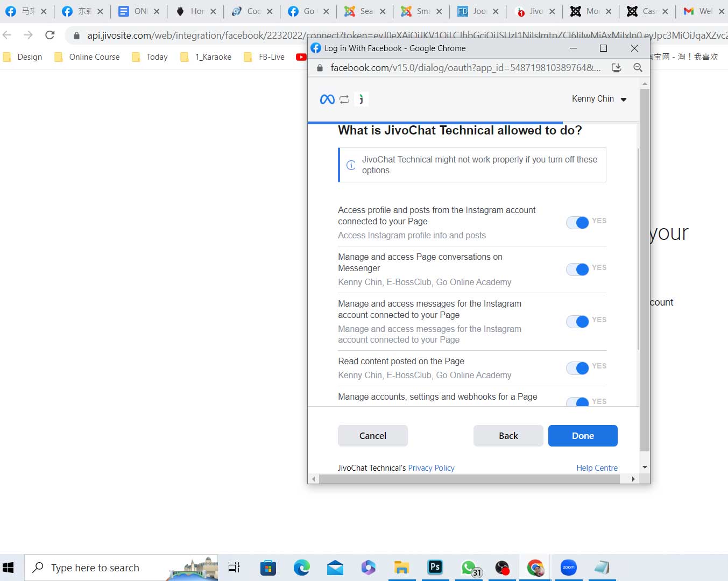Click the Cancel button
This screenshot has height=581, width=728.
[373, 436]
